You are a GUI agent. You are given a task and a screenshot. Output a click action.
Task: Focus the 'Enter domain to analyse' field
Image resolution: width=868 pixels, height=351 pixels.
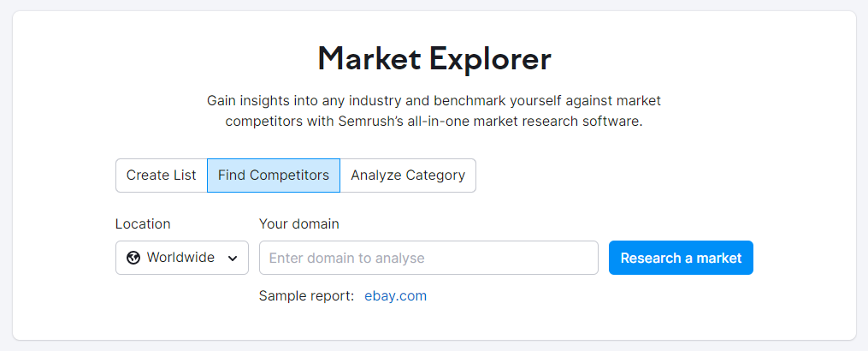pyautogui.click(x=428, y=258)
